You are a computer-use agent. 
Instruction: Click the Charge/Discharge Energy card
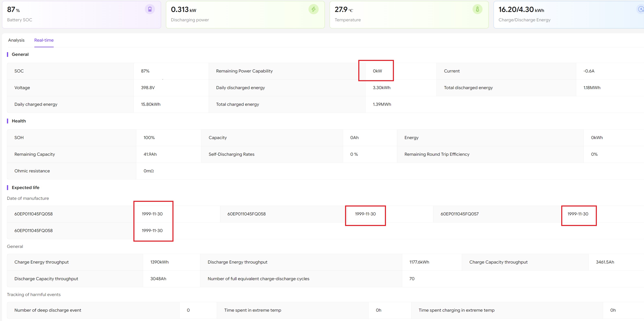tap(562, 15)
